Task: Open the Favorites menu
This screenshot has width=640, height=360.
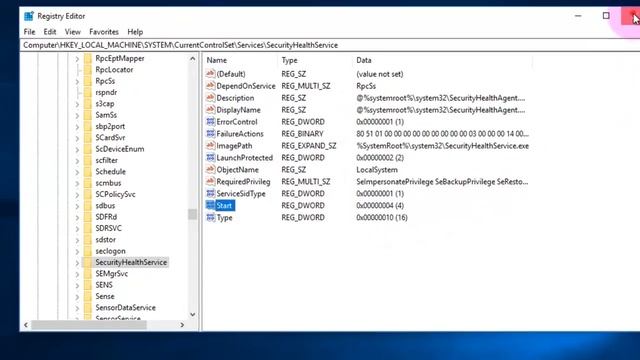Action: (104, 32)
